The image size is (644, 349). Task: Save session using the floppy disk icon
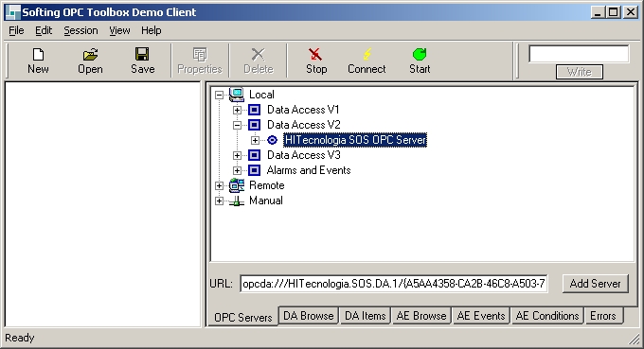point(142,54)
